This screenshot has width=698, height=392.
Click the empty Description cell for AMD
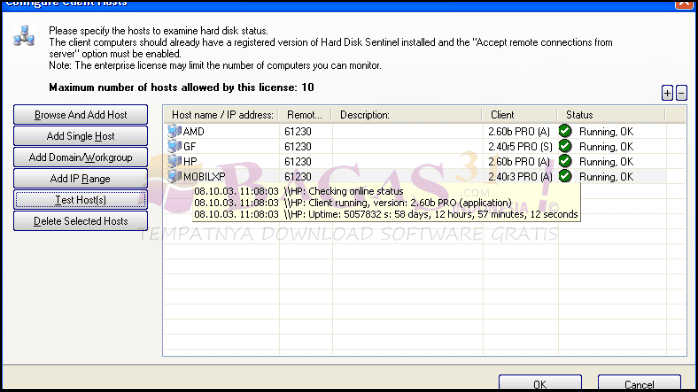pos(407,132)
